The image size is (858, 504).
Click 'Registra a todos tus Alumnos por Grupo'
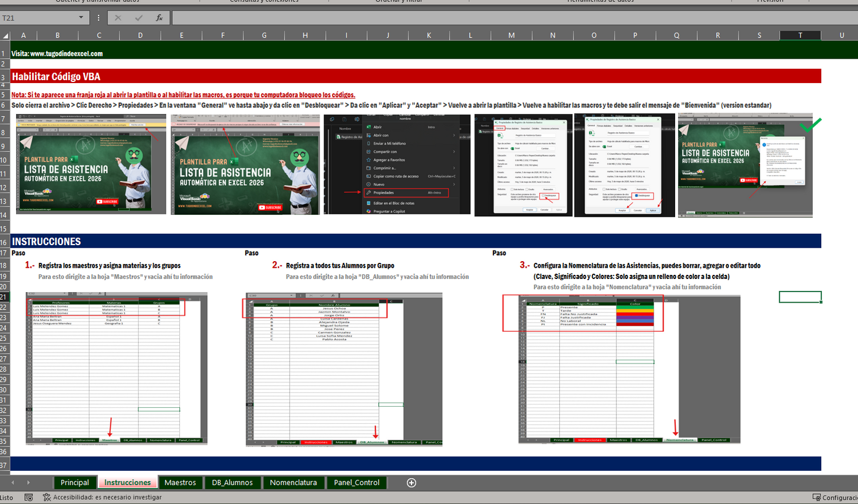tap(340, 266)
